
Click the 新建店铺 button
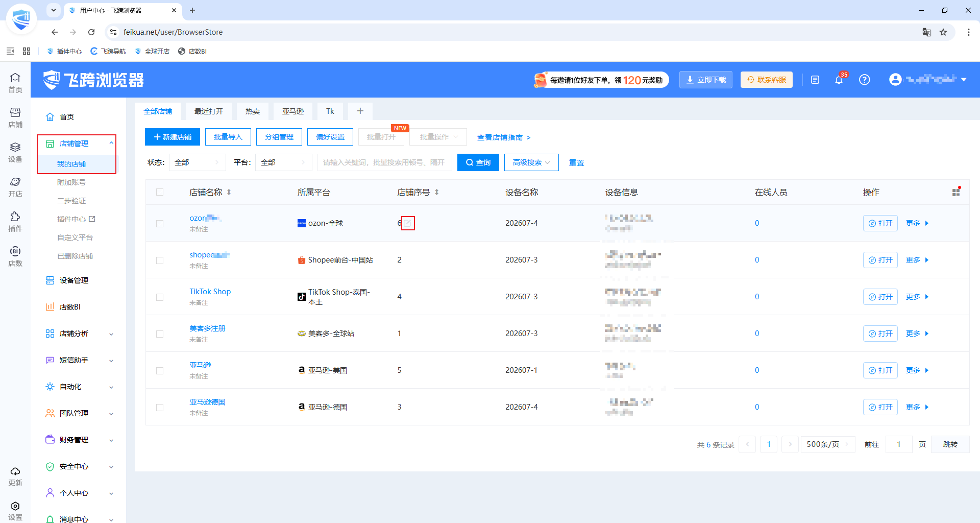tap(173, 137)
